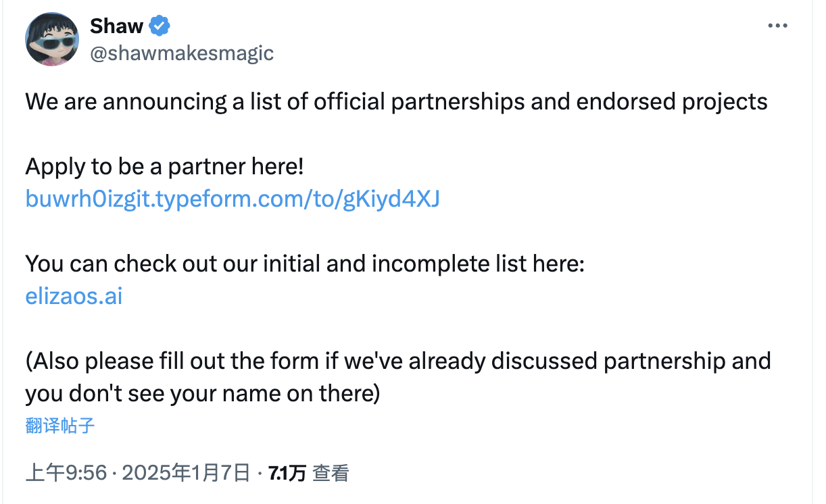Click the blue verified badge beside Shaw
Viewport: 826px width, 504px height.
[160, 26]
